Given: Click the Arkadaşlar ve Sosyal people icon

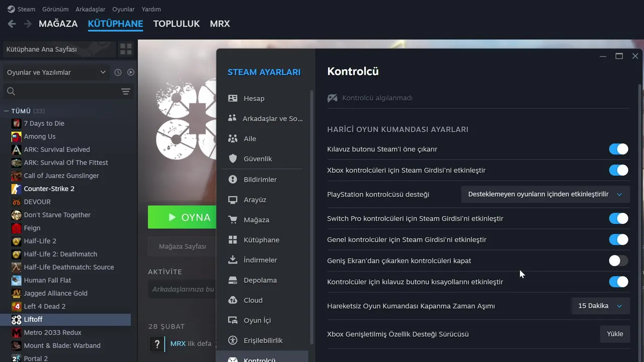Looking at the screenshot, I should pos(232,118).
